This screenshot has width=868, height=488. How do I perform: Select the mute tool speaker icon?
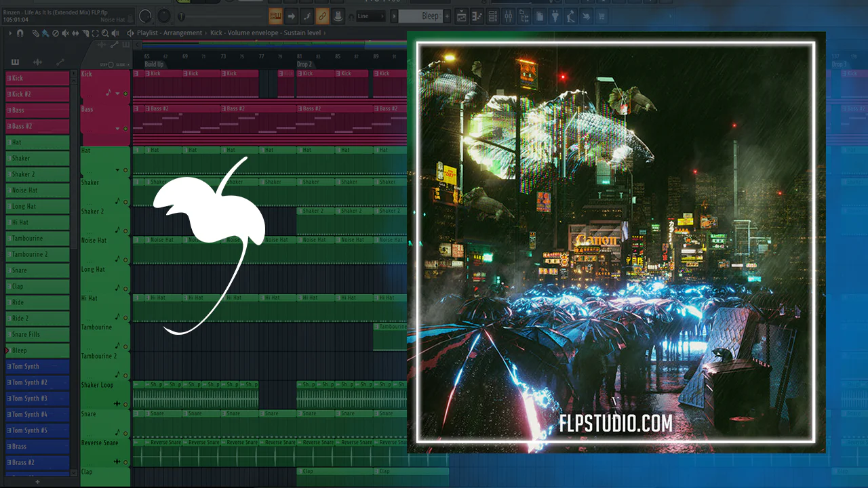65,33
